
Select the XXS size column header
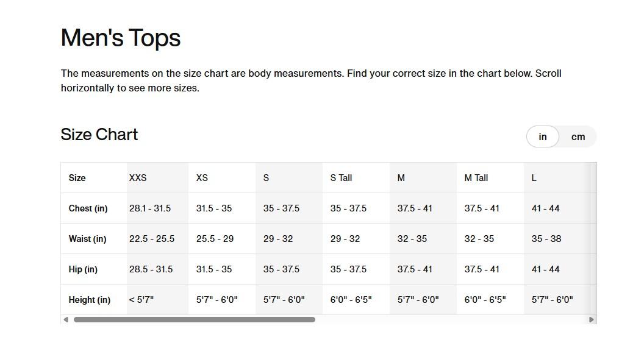pos(138,178)
